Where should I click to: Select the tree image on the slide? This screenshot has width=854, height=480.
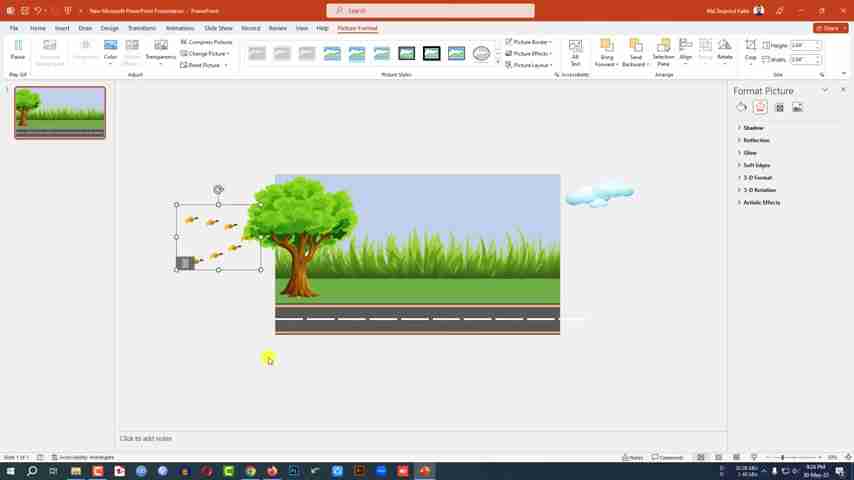point(300,236)
